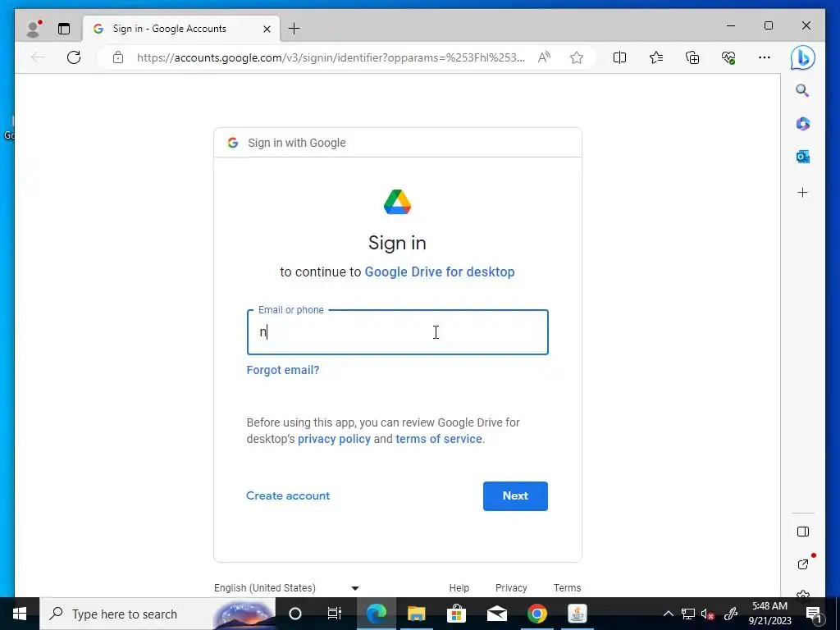This screenshot has height=630, width=840.
Task: Refresh the current page
Action: pos(74,57)
